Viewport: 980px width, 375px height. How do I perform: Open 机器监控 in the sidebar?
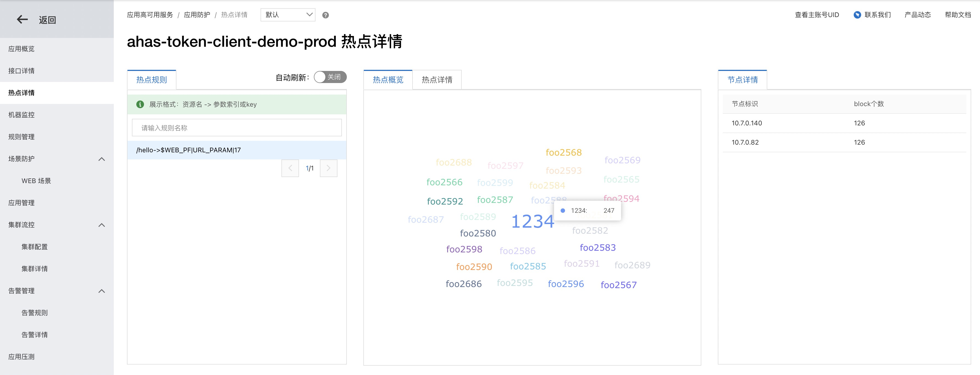tap(21, 115)
